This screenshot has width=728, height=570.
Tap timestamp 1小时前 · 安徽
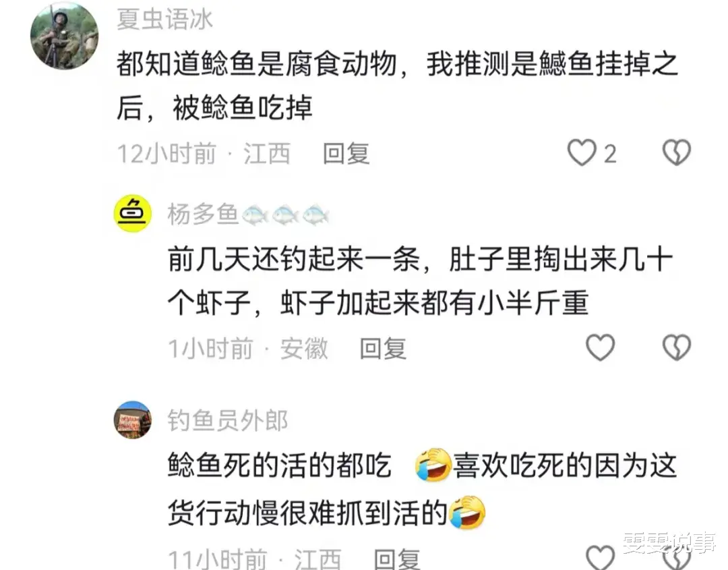coord(248,349)
